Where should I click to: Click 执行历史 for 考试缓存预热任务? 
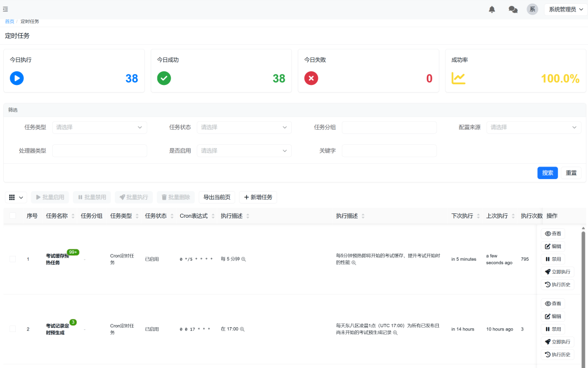[x=558, y=285]
